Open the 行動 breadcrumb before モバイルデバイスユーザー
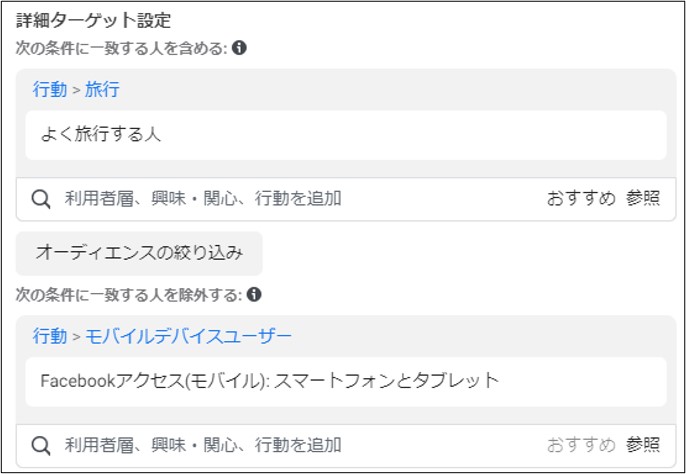 click(50, 336)
